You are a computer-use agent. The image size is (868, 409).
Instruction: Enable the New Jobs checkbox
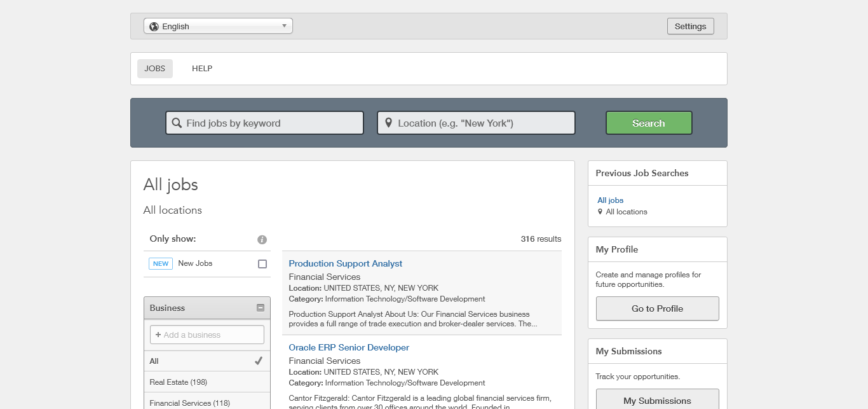point(262,264)
